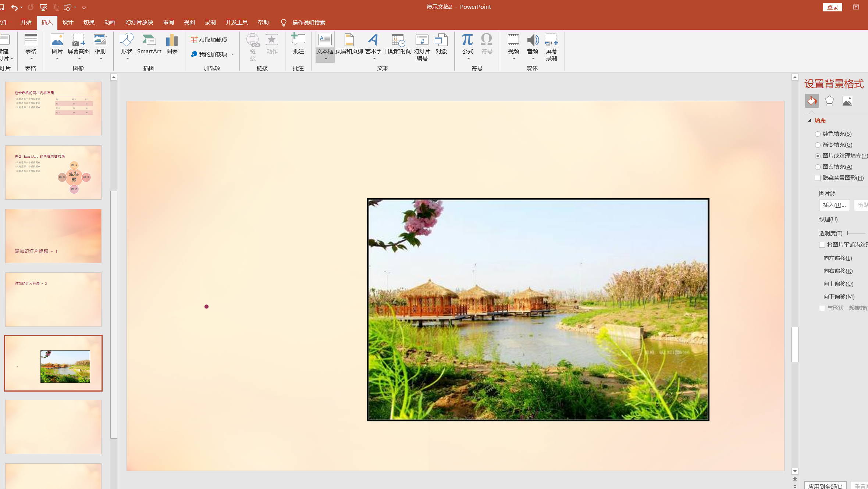This screenshot has height=489, width=868.
Task: Click the Chart (图表) icon
Action: pyautogui.click(x=172, y=44)
